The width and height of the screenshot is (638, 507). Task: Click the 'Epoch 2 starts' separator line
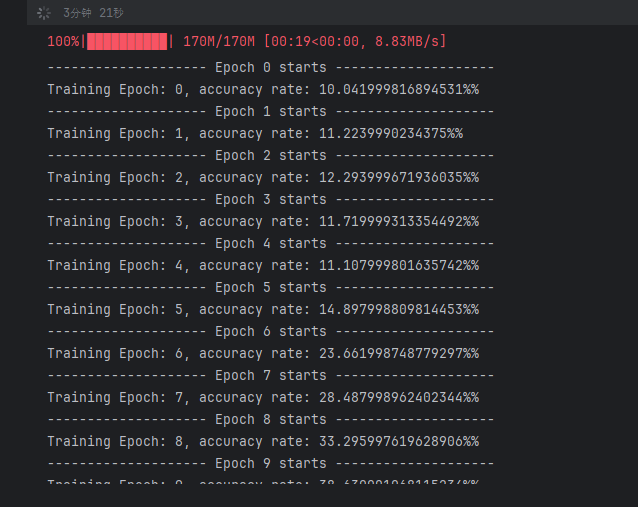point(270,155)
